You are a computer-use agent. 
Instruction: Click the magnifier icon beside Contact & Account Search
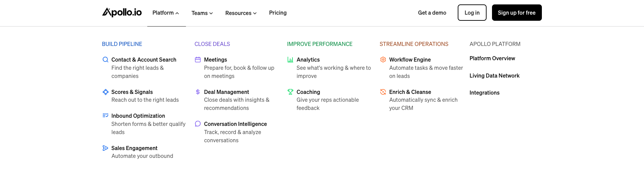(x=106, y=60)
